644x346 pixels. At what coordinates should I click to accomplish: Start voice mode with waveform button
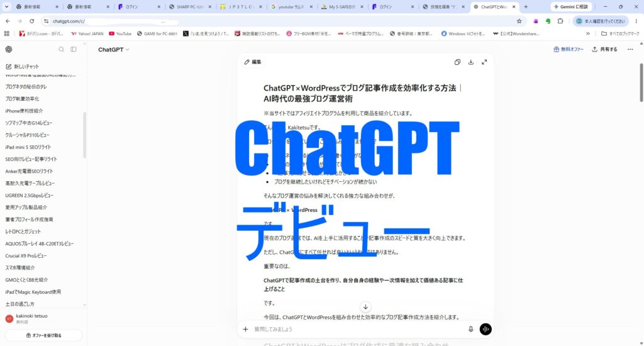(x=486, y=329)
